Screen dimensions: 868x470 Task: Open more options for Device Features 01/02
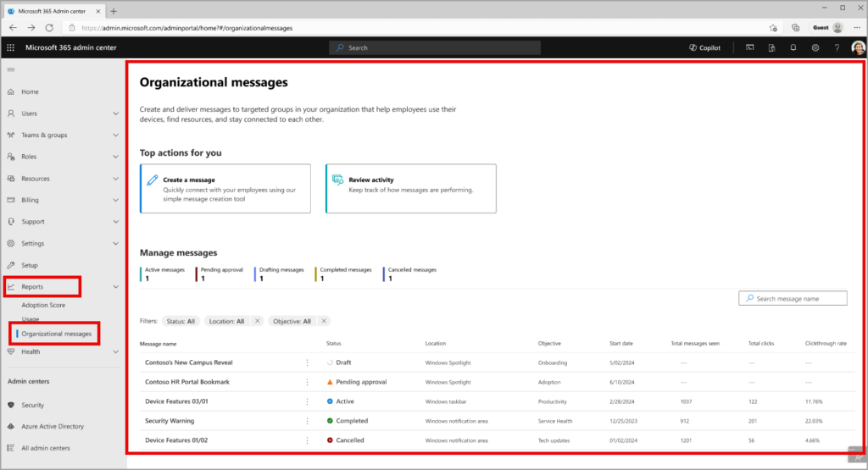[x=307, y=440]
